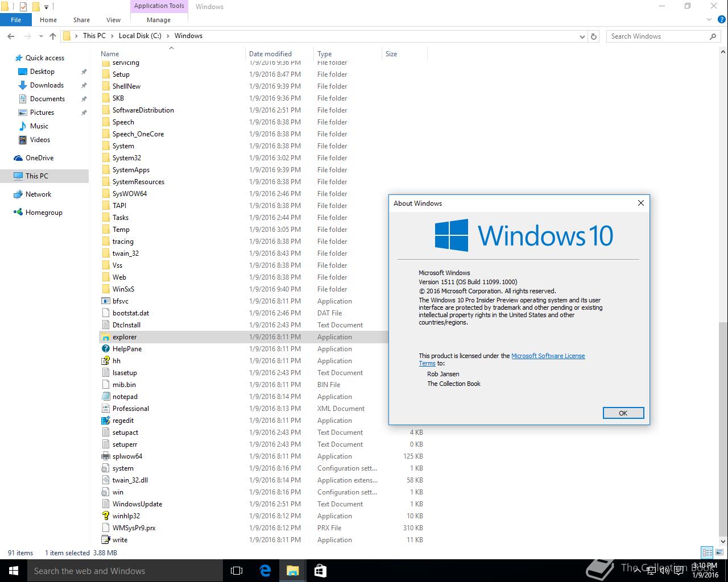Sort by Date modified column header

[279, 54]
